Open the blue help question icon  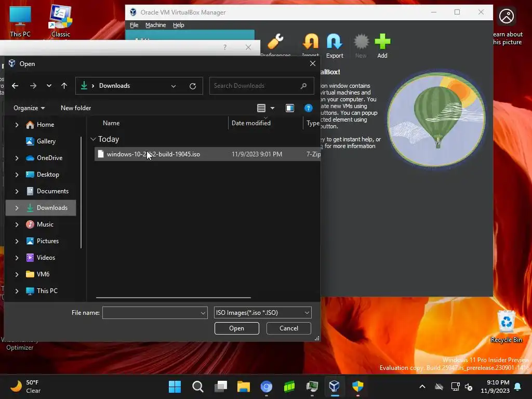pyautogui.click(x=308, y=108)
